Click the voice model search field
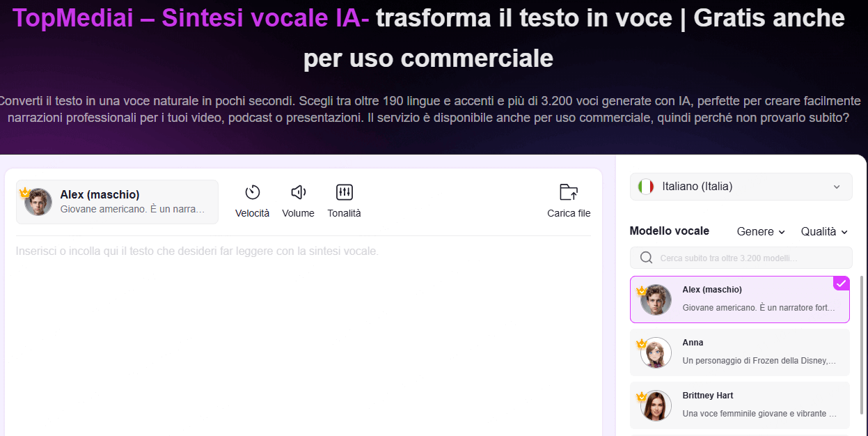The image size is (868, 436). pyautogui.click(x=741, y=258)
